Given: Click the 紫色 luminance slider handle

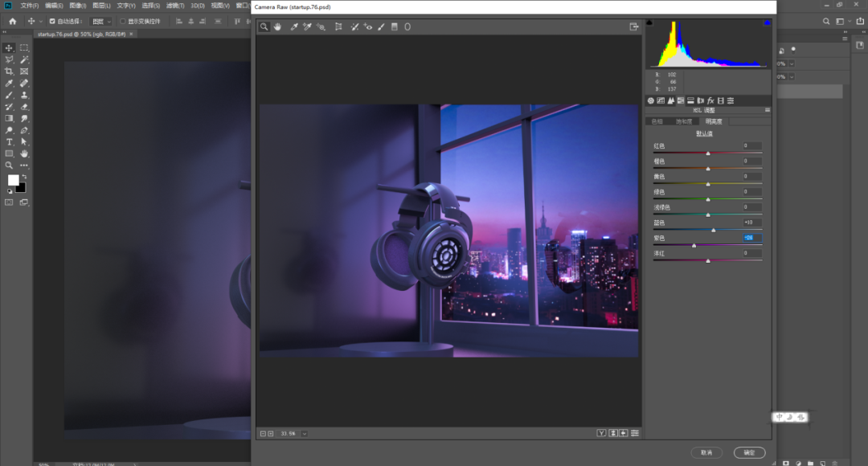Looking at the screenshot, I should point(694,245).
